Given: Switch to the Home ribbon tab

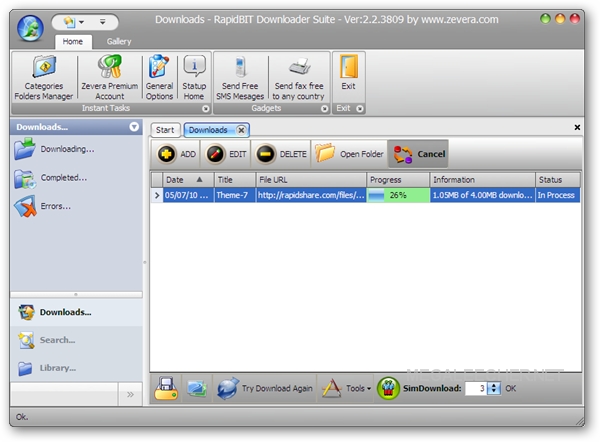Looking at the screenshot, I should [73, 41].
